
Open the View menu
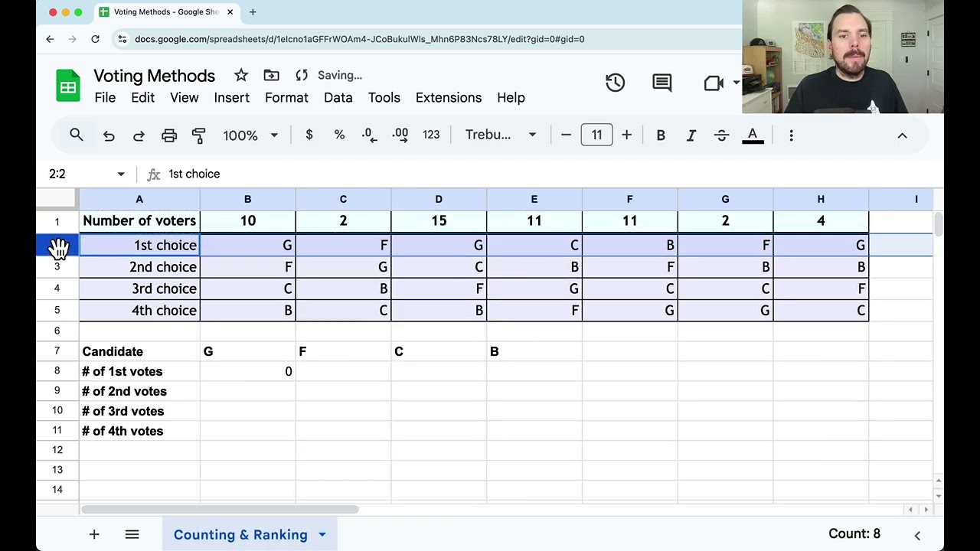pyautogui.click(x=185, y=98)
